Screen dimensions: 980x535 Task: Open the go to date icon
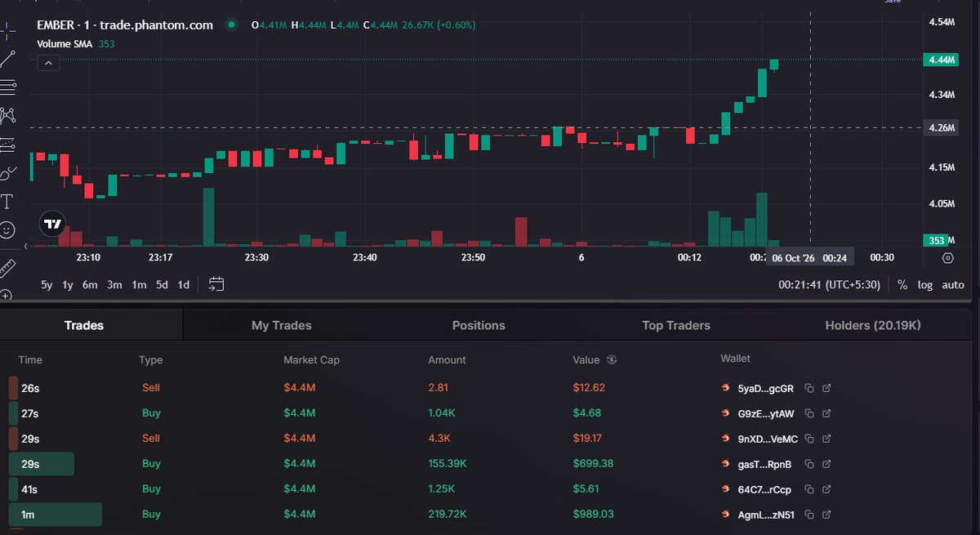[216, 284]
